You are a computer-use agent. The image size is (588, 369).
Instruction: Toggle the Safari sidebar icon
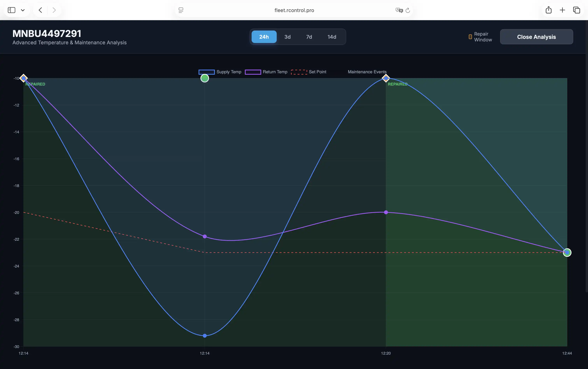pyautogui.click(x=11, y=10)
